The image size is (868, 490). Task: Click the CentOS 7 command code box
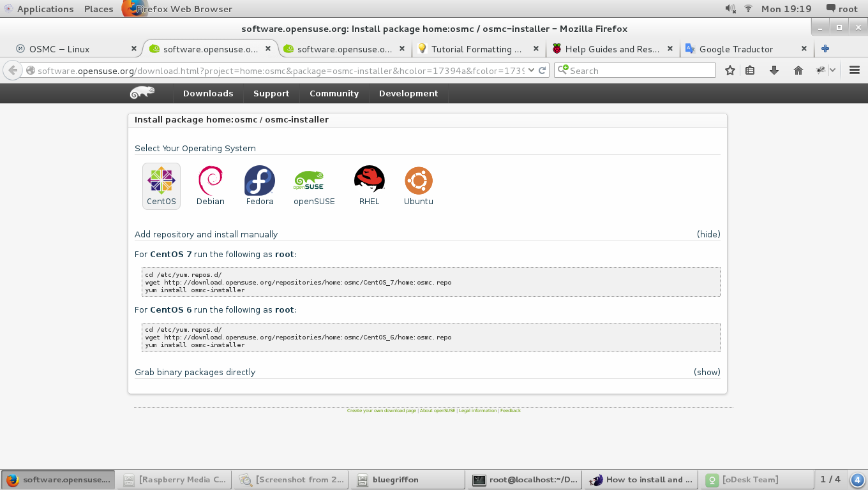click(x=431, y=282)
